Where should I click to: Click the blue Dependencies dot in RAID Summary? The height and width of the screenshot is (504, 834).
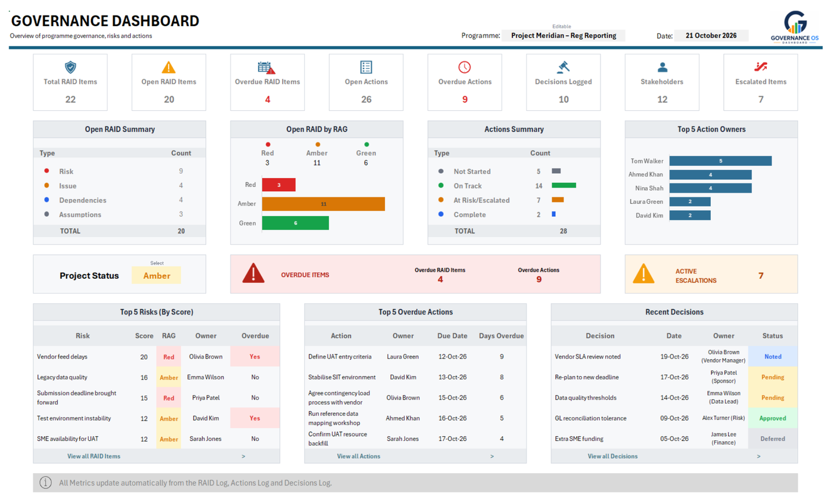(46, 200)
